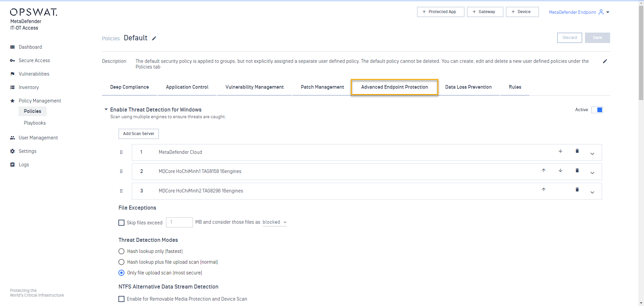Image resolution: width=644 pixels, height=306 pixels.
Task: Add a new Gateway
Action: (x=485, y=12)
